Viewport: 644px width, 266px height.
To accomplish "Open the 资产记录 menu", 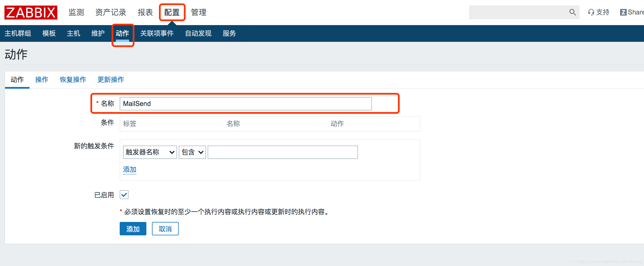I will (x=111, y=12).
